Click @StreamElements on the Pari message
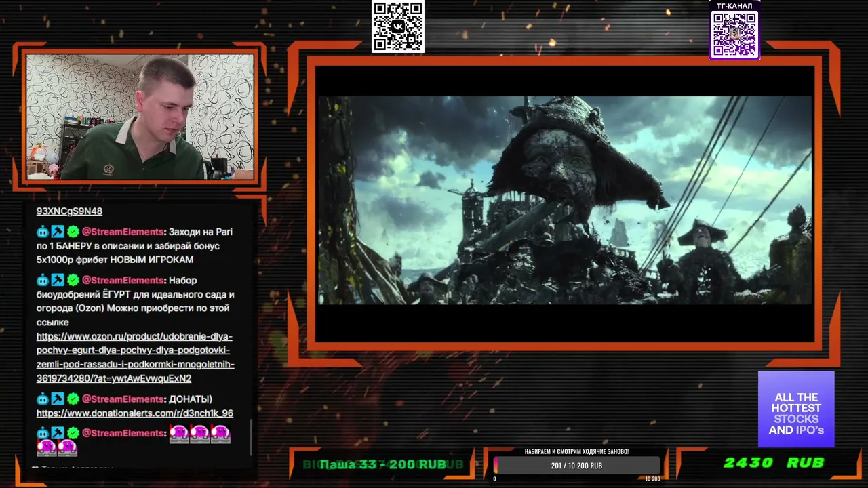Viewport: 868px width, 488px height. coord(123,232)
